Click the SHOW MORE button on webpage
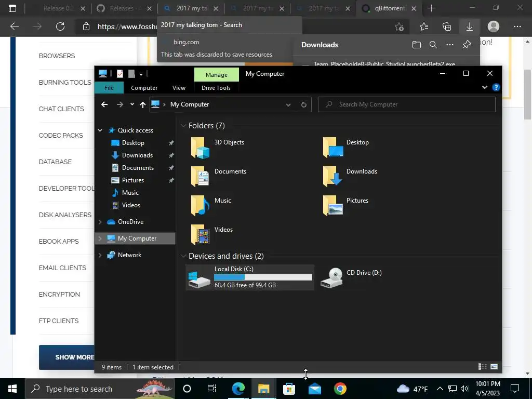Viewport: 532px width, 399px height. [67, 357]
